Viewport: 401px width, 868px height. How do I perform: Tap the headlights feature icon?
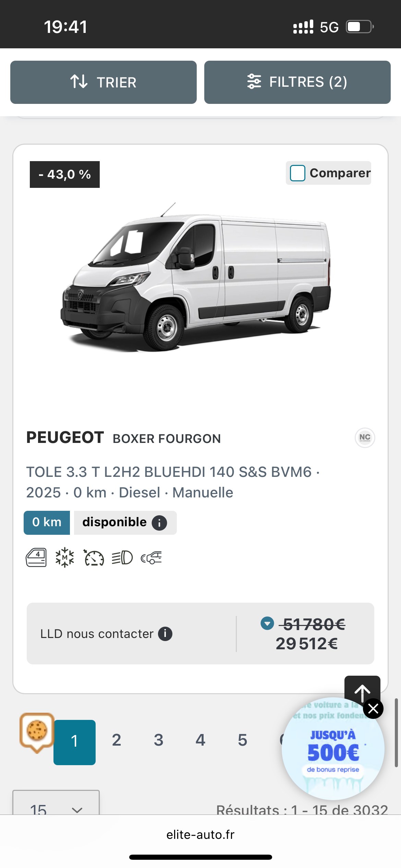tap(122, 557)
